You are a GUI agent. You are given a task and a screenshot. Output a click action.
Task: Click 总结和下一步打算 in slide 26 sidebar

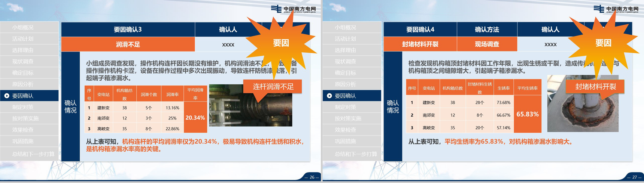(x=33, y=154)
